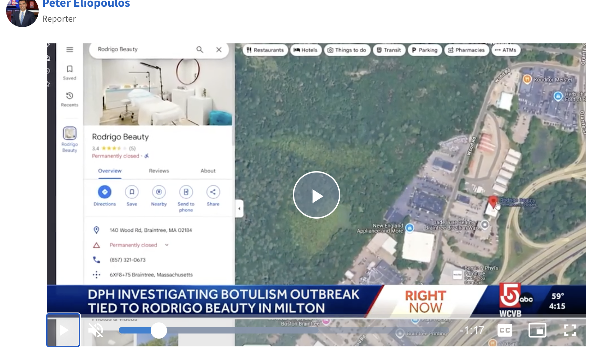Screen dimensions: 589x364
Task: Click the warning triangle beside Permanently closed
Action: point(96,245)
